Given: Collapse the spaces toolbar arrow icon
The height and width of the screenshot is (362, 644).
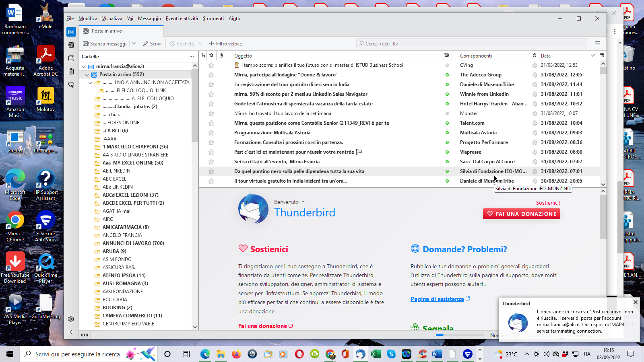Looking at the screenshot, I should tap(71, 332).
